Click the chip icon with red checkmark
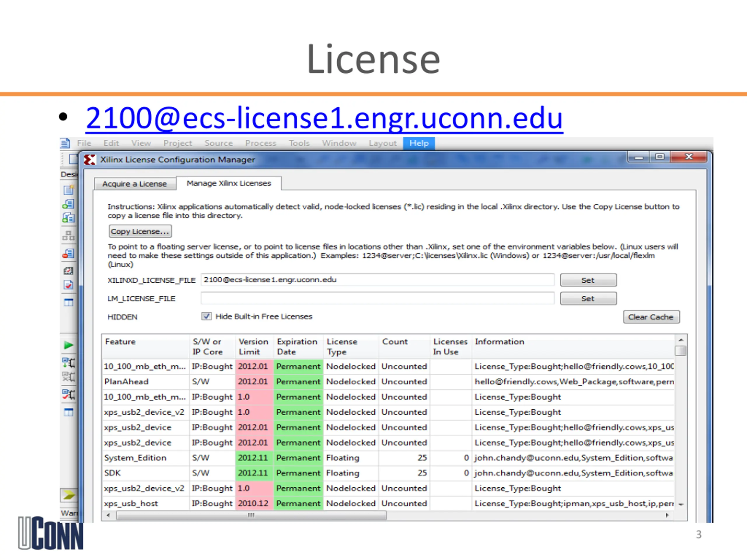This screenshot has width=747, height=560. pyautogui.click(x=69, y=394)
